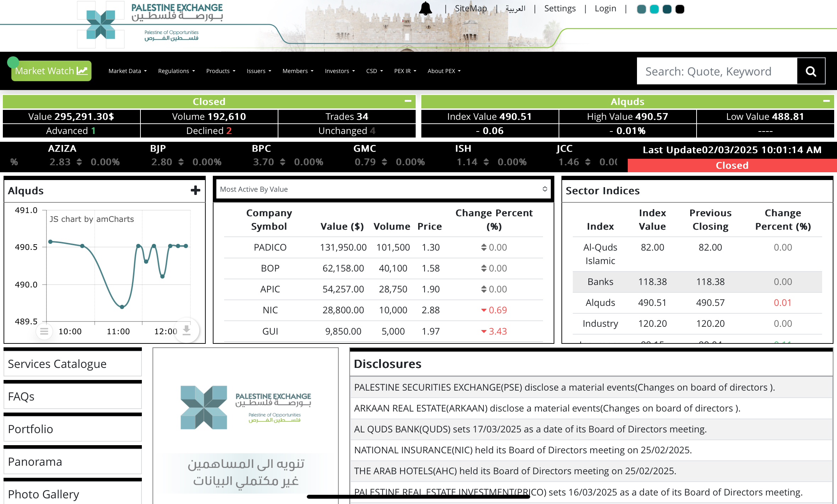The width and height of the screenshot is (837, 504).
Task: Click the chart download export icon
Action: tap(187, 330)
